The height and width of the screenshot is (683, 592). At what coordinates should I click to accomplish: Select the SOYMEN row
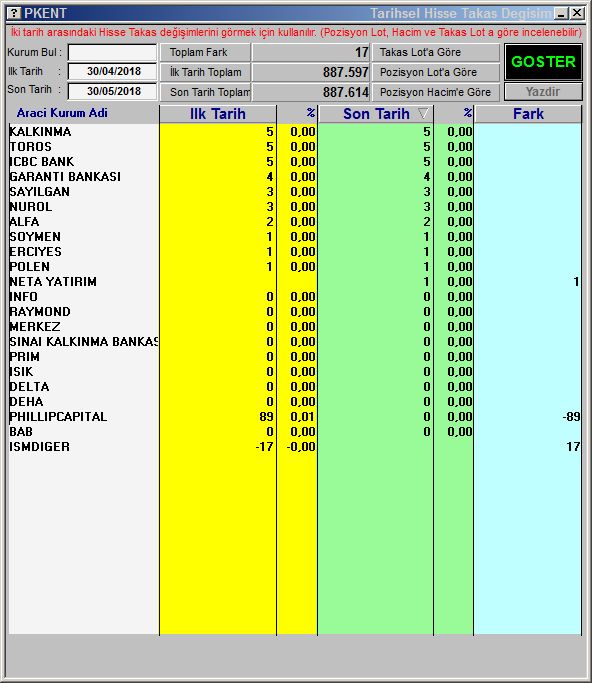pos(295,237)
